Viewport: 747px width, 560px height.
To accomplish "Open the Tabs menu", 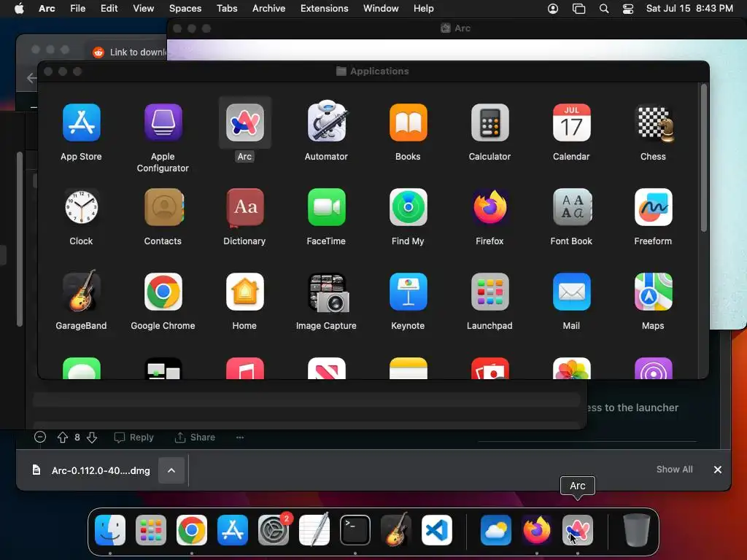I will 227,9.
